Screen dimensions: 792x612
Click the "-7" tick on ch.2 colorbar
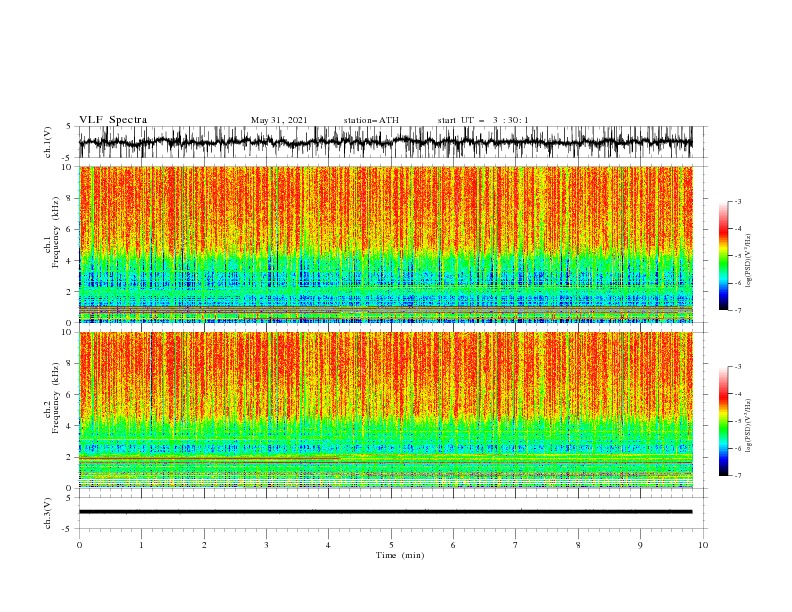coord(737,476)
